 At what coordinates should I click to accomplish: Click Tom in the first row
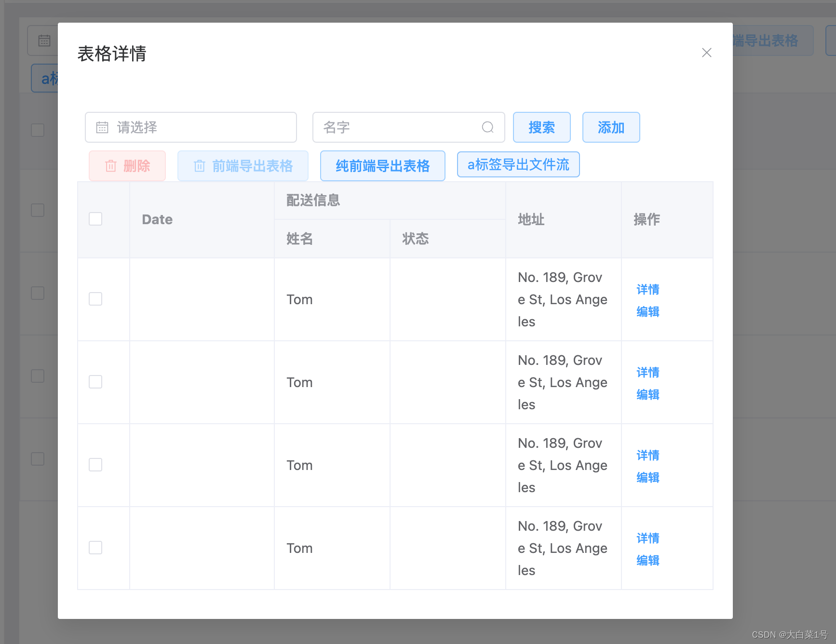pyautogui.click(x=299, y=299)
